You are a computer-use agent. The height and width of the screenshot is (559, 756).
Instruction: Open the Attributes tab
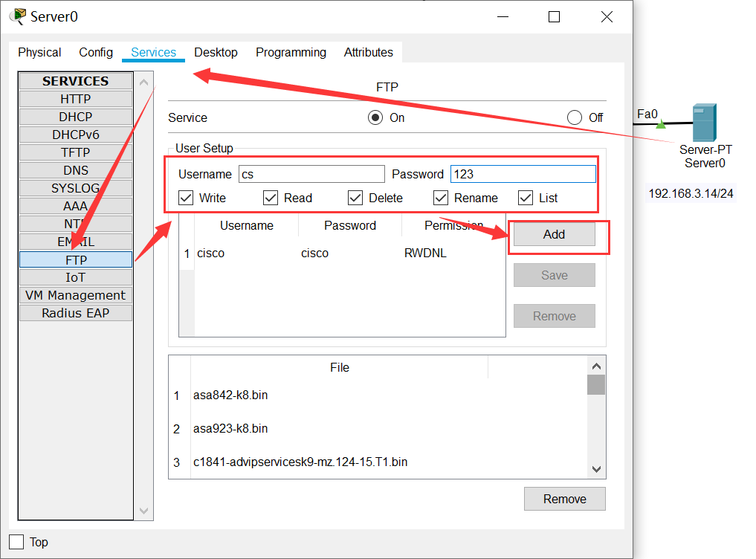pos(369,52)
